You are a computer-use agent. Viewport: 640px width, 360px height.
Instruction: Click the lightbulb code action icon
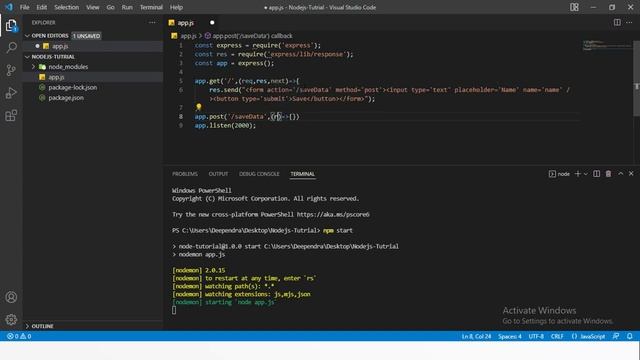pyautogui.click(x=198, y=107)
